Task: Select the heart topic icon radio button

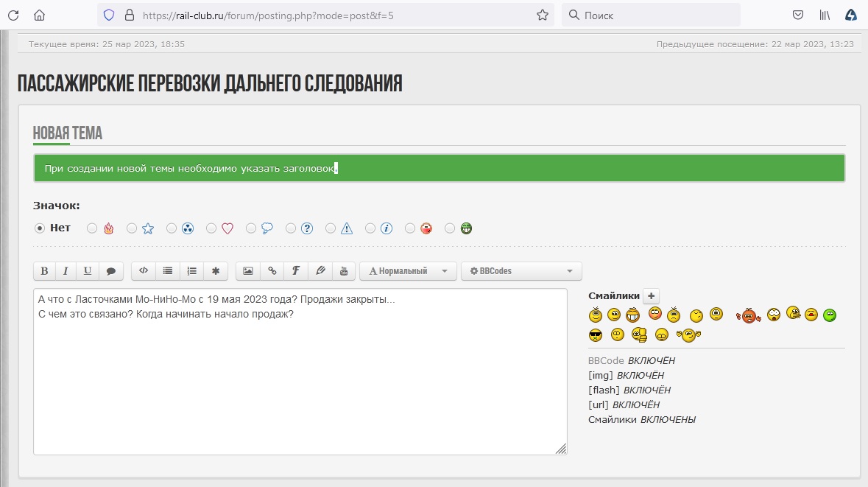Action: point(211,228)
